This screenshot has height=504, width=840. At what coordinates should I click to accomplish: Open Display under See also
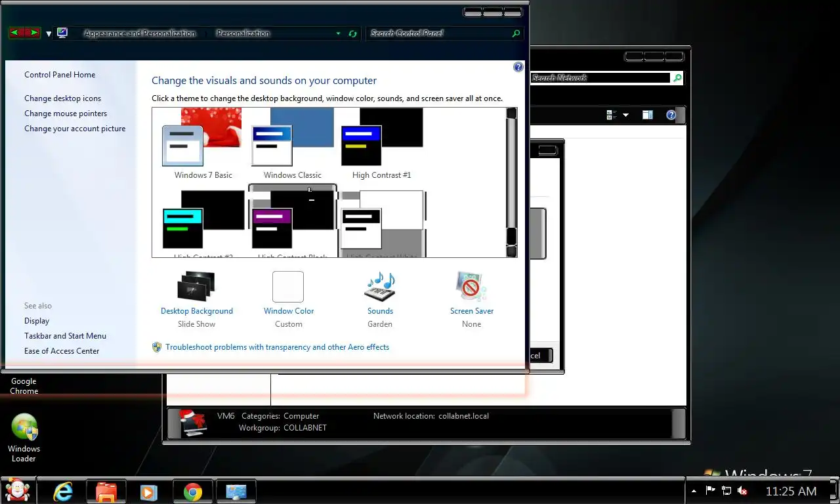coord(37,321)
